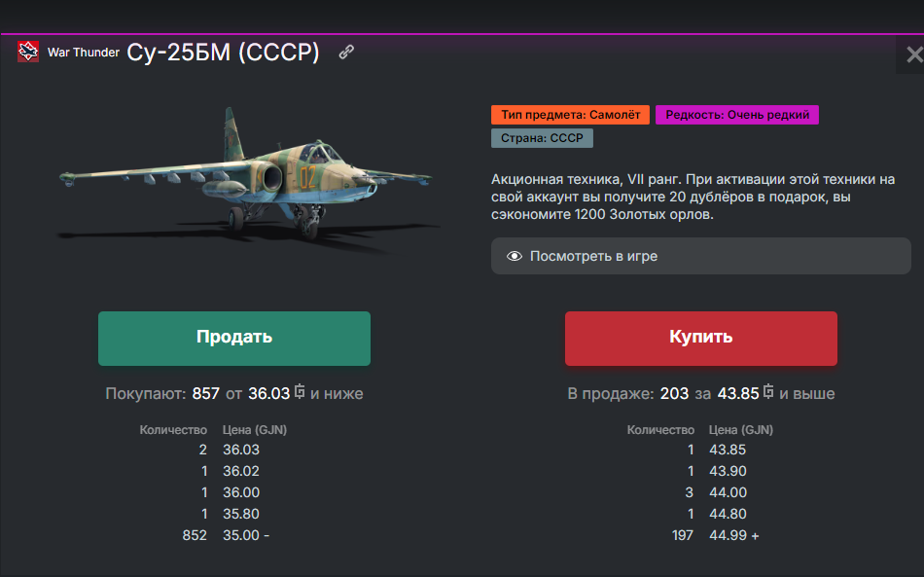Image resolution: width=924 pixels, height=577 pixels.
Task: Click the Су-25БМ aircraft image
Action: [243, 173]
